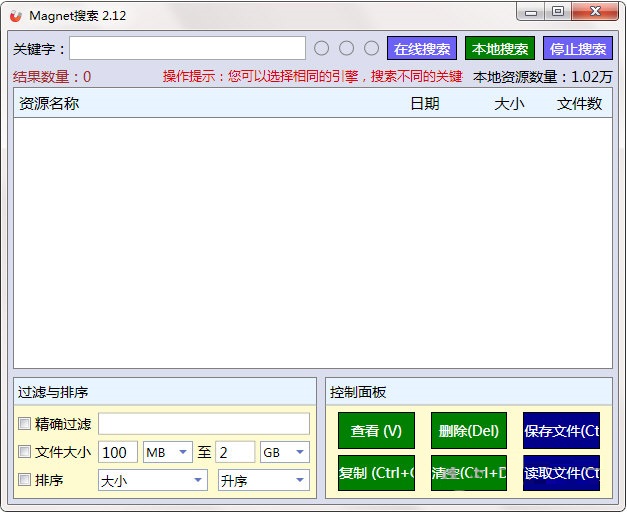Viewport: 627px width, 512px height.
Task: Start an 在线搜索 online search
Action: click(x=422, y=48)
